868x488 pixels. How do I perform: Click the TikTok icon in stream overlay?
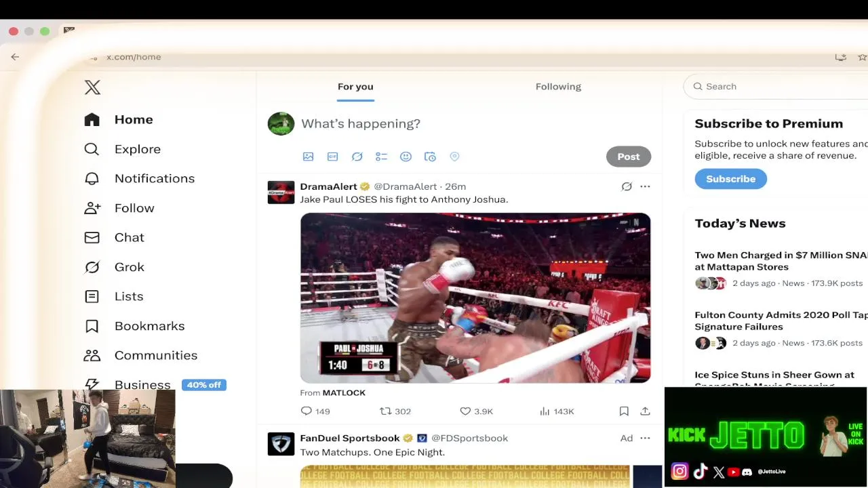[701, 472]
